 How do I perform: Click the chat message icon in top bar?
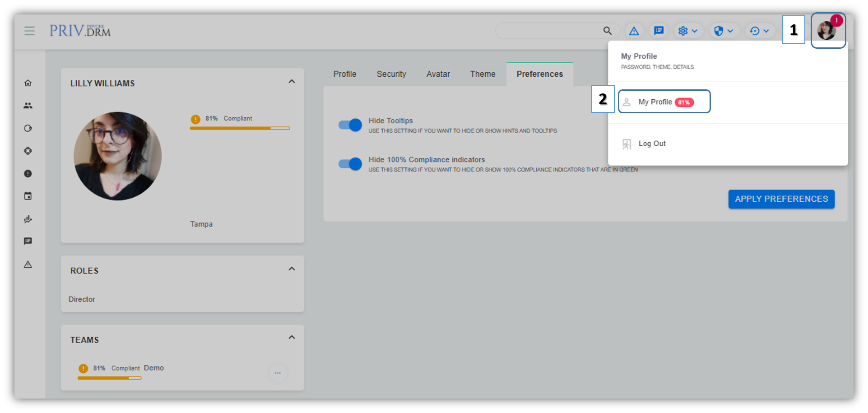[659, 31]
